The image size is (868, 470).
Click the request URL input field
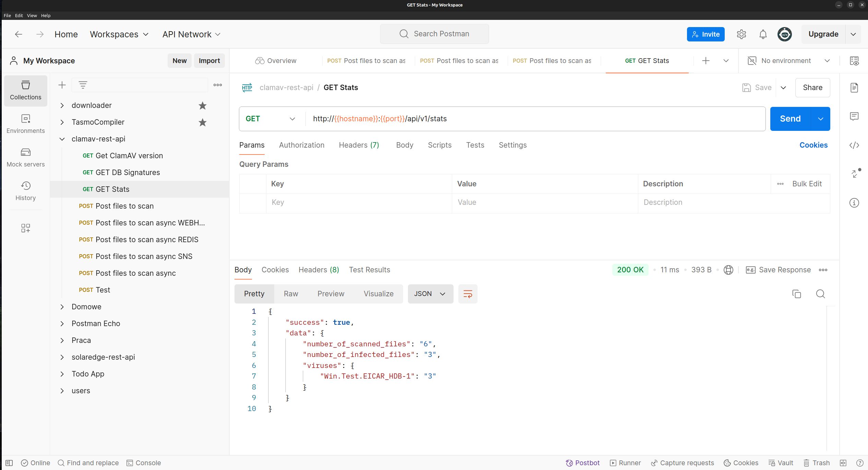(x=535, y=119)
